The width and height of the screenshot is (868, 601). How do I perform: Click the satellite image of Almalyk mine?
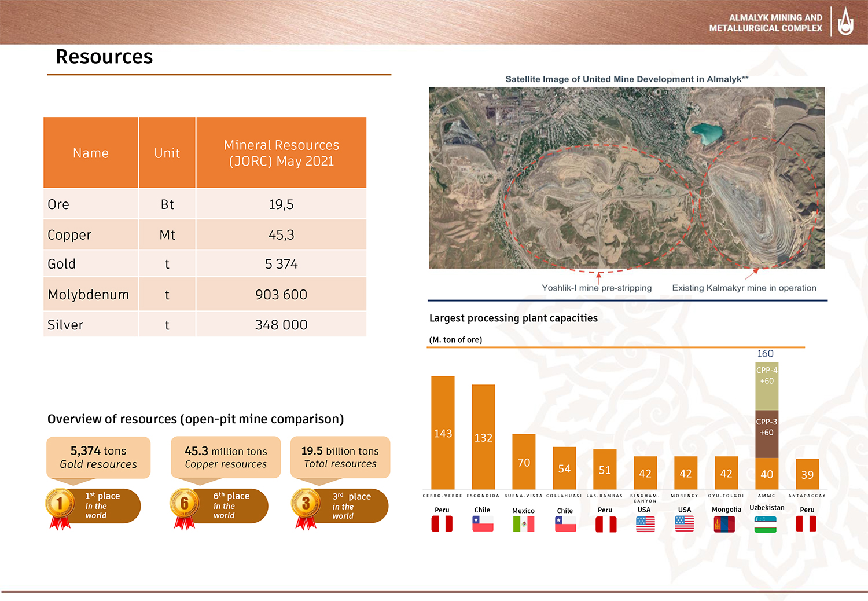pos(627,178)
